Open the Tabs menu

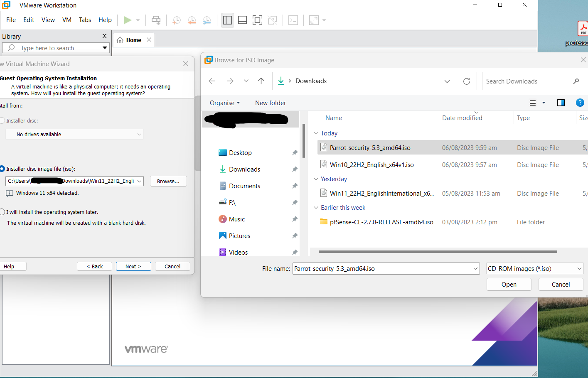click(85, 20)
